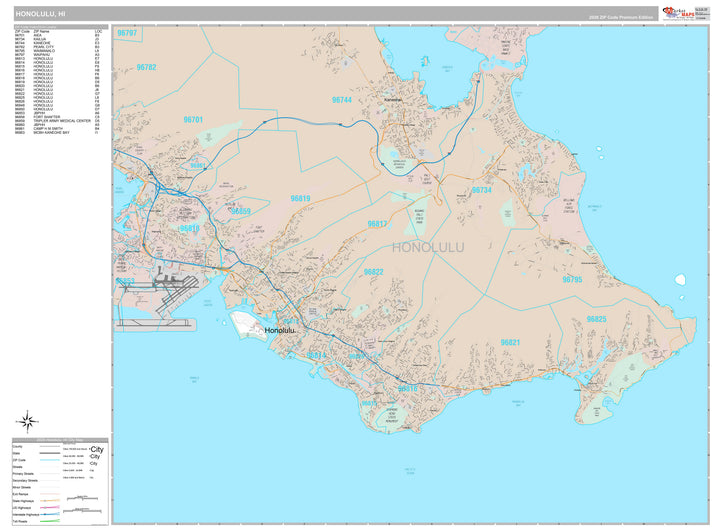Click the 96734 ZIP label on map
Image resolution: width=720 pixels, height=532 pixels.
pyautogui.click(x=482, y=190)
